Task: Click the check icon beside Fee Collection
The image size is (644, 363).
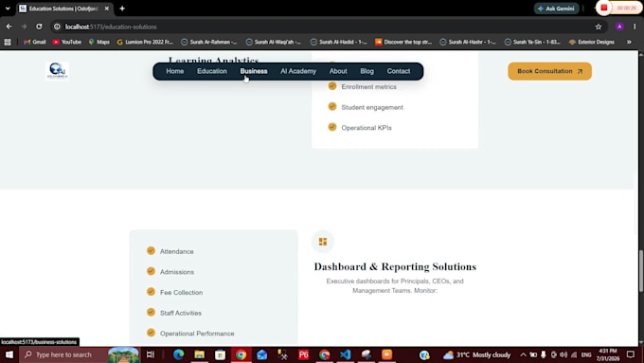Action: pos(151,292)
